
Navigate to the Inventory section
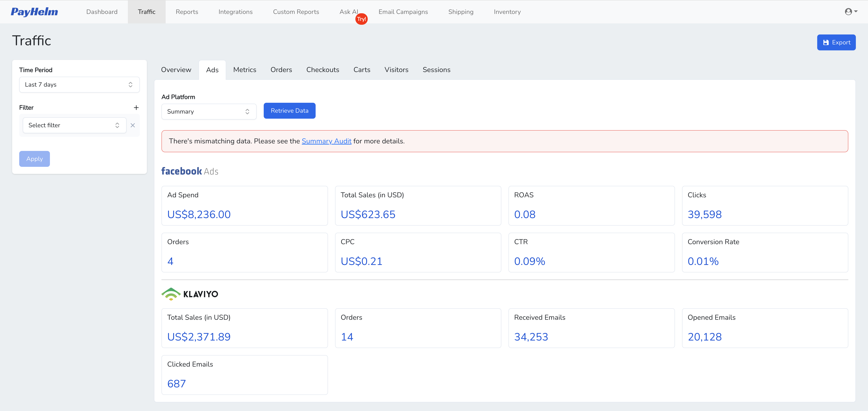pos(507,12)
